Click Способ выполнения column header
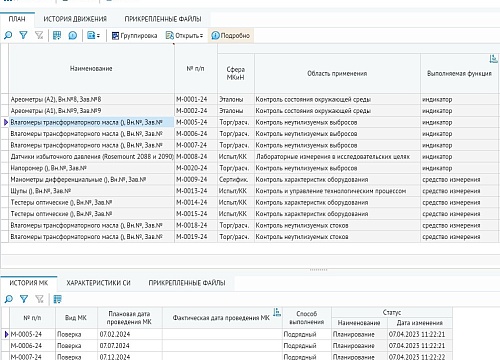 (306, 318)
